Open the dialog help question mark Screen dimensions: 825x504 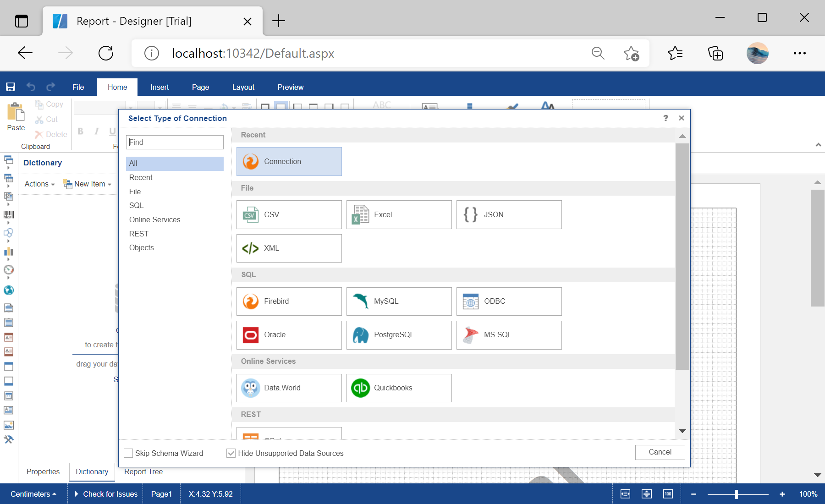[x=665, y=118]
